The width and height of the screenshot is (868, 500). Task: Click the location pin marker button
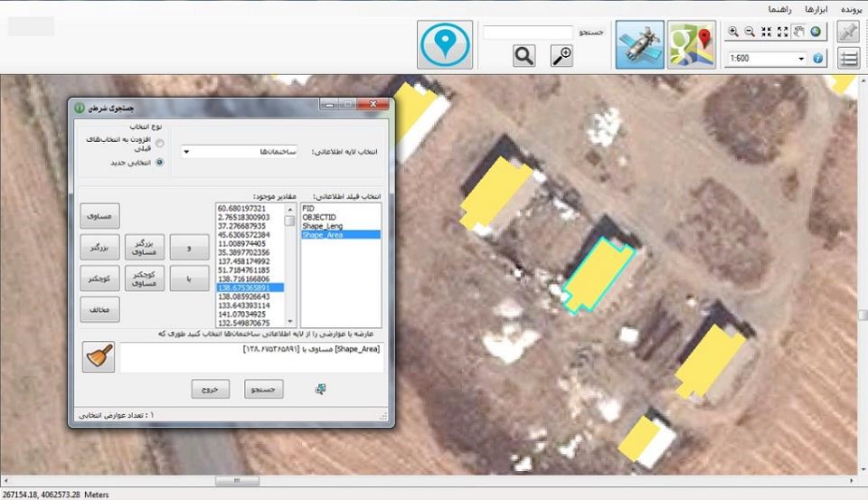tap(445, 45)
